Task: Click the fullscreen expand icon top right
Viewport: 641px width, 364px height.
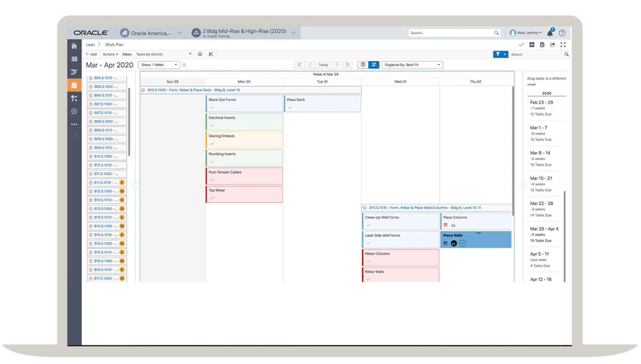Action: click(x=563, y=45)
